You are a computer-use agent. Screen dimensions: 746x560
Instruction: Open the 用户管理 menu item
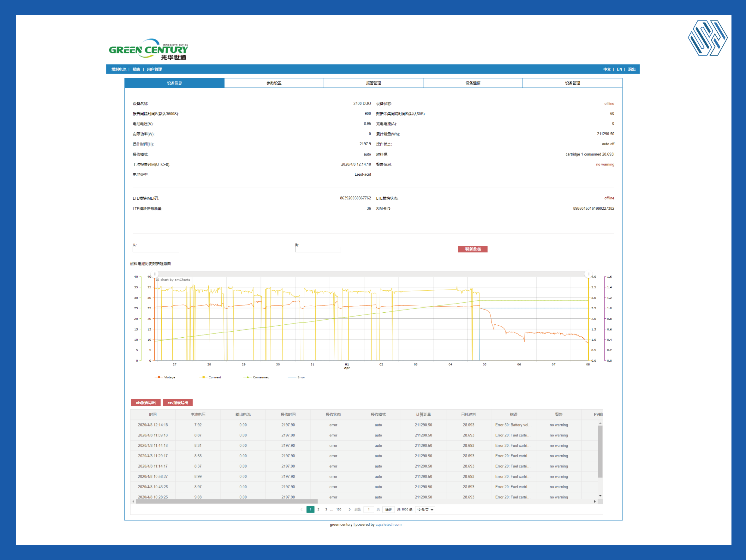[x=154, y=69]
